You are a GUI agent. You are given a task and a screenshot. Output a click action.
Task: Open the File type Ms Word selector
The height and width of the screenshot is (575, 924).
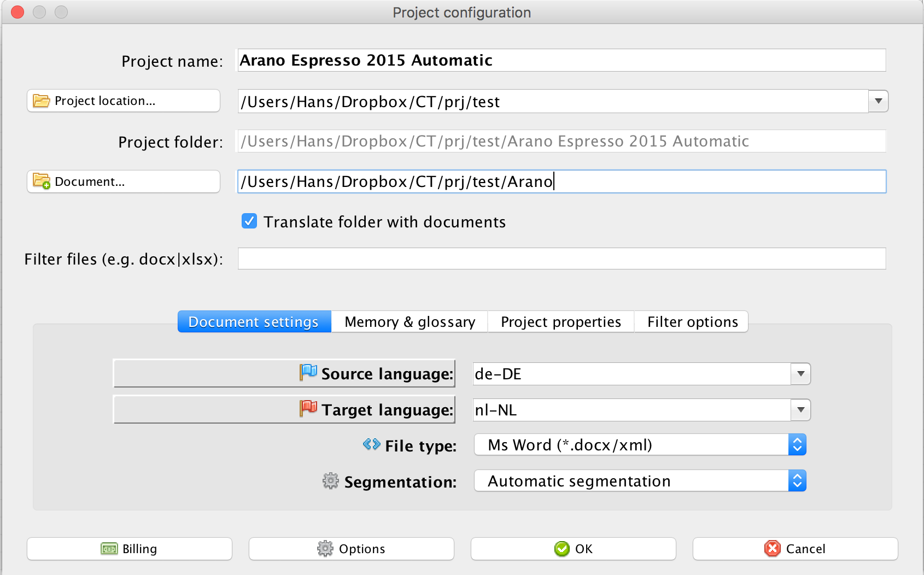[797, 445]
